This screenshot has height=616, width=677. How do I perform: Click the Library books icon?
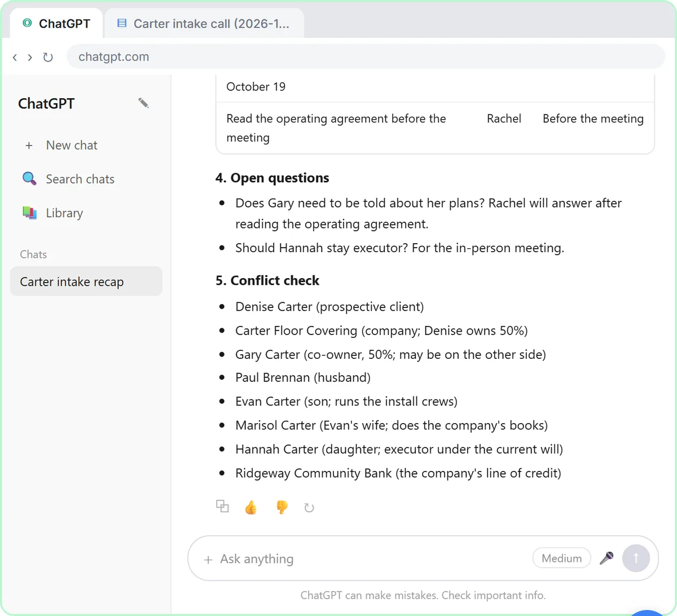point(29,213)
